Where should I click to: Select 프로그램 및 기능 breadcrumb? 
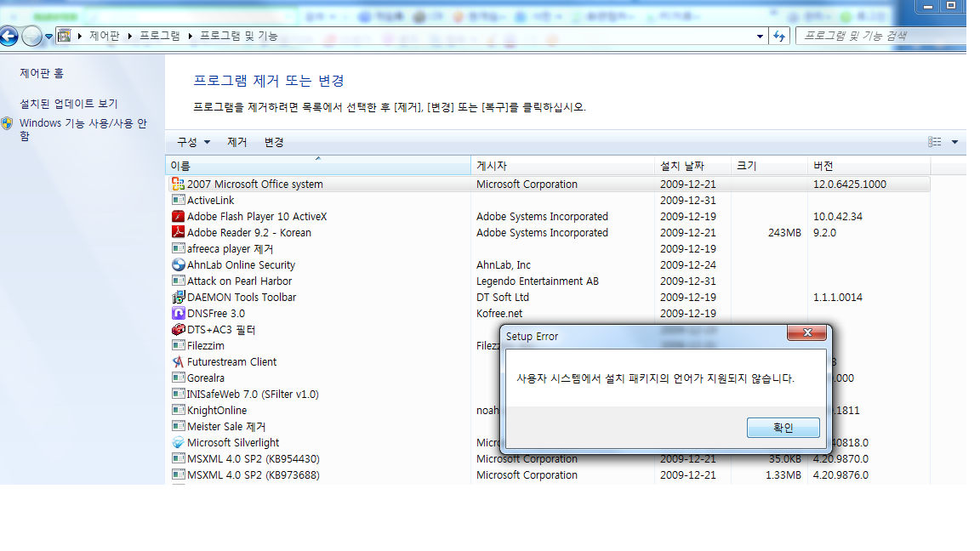coord(239,36)
